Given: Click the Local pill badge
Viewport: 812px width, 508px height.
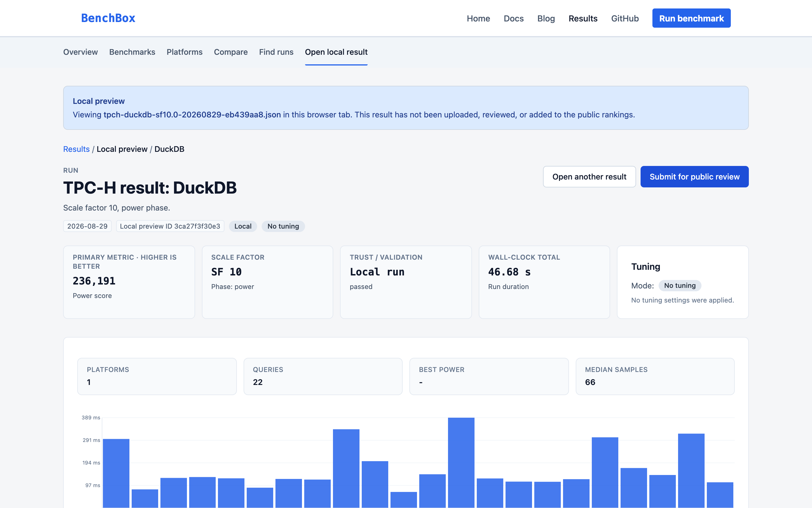Looking at the screenshot, I should [x=243, y=226].
